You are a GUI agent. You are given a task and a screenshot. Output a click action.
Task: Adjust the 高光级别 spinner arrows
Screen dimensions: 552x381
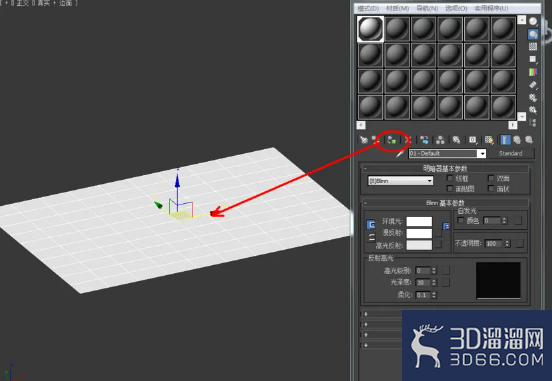click(x=434, y=270)
